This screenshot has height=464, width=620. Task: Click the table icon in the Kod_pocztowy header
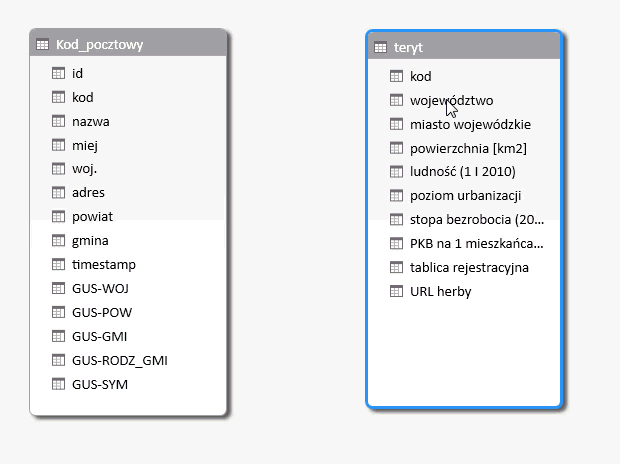click(42, 45)
